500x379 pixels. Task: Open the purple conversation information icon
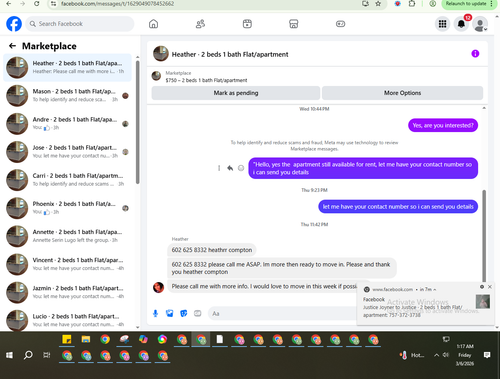click(475, 54)
